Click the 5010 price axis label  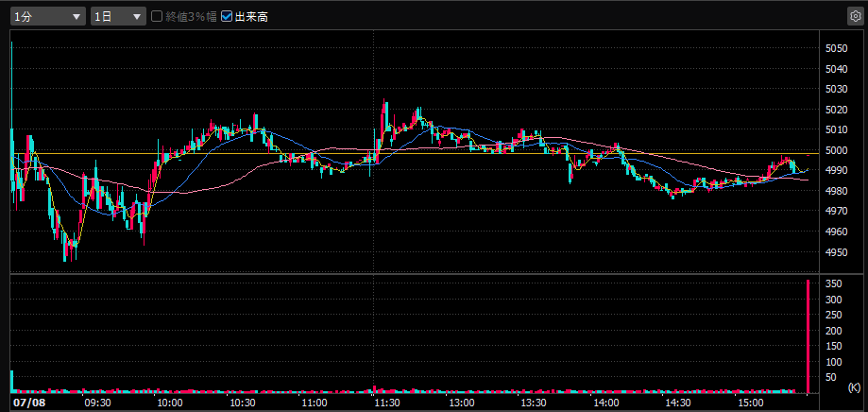[837, 130]
